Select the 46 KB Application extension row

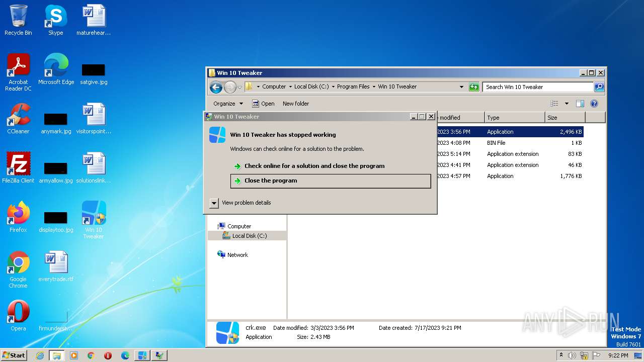tap(511, 165)
